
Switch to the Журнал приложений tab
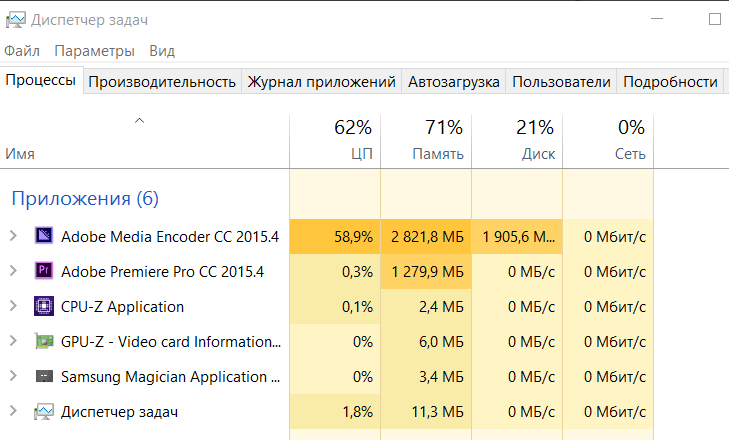pyautogui.click(x=322, y=82)
